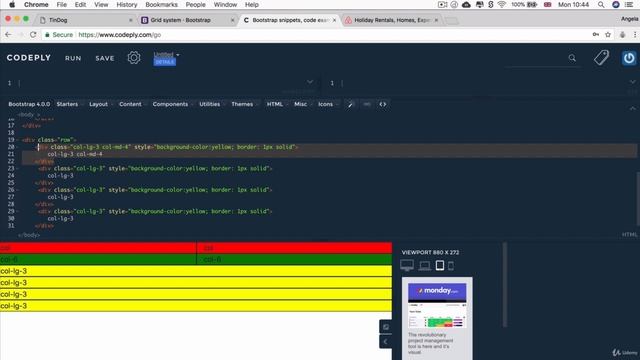This screenshot has width=640, height=360.
Task: Click the saved password key icon
Action: click(x=596, y=35)
